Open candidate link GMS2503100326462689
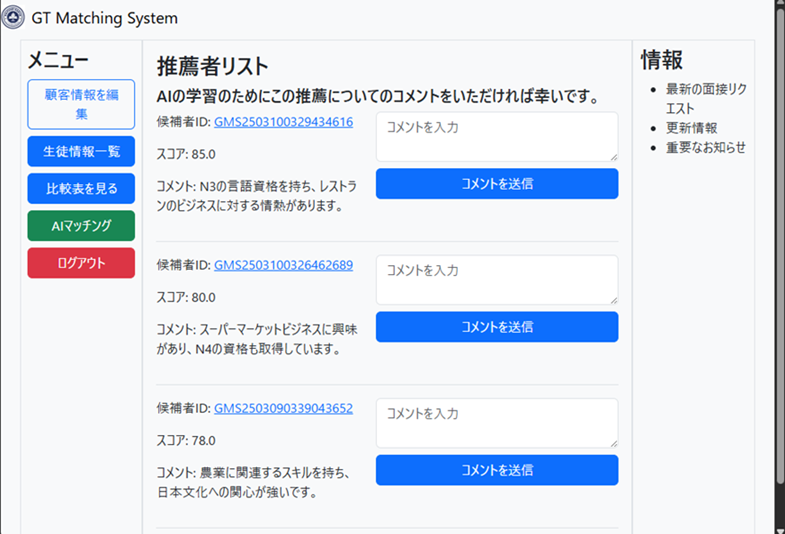This screenshot has height=534, width=785. 283,265
